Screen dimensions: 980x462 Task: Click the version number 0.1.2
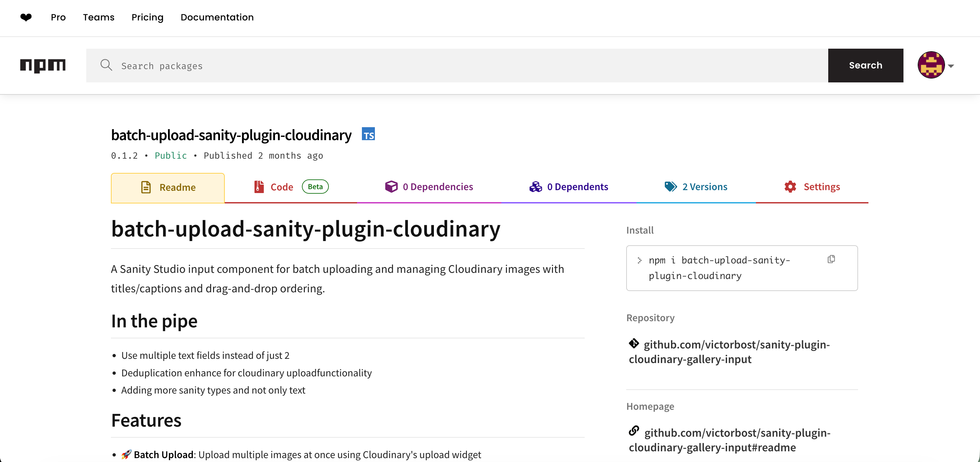tap(125, 156)
